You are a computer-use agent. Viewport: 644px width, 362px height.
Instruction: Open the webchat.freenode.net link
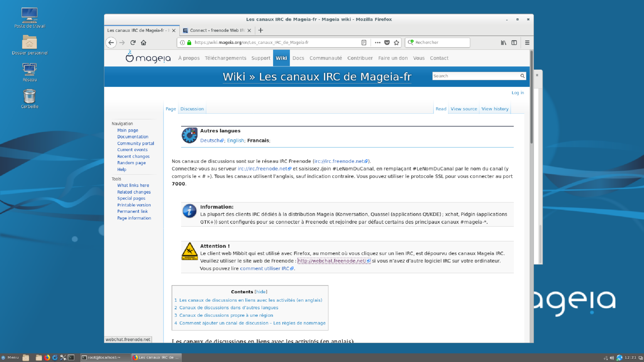tap(334, 261)
